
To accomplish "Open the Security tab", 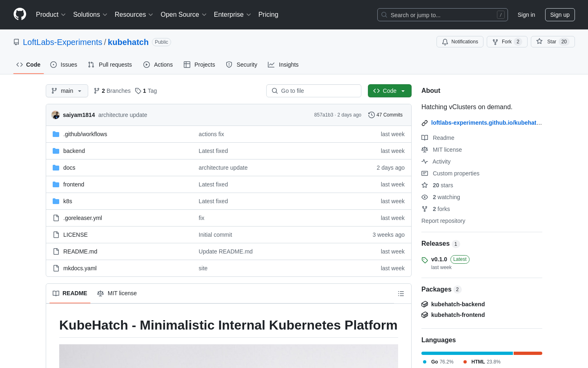I will (x=242, y=65).
